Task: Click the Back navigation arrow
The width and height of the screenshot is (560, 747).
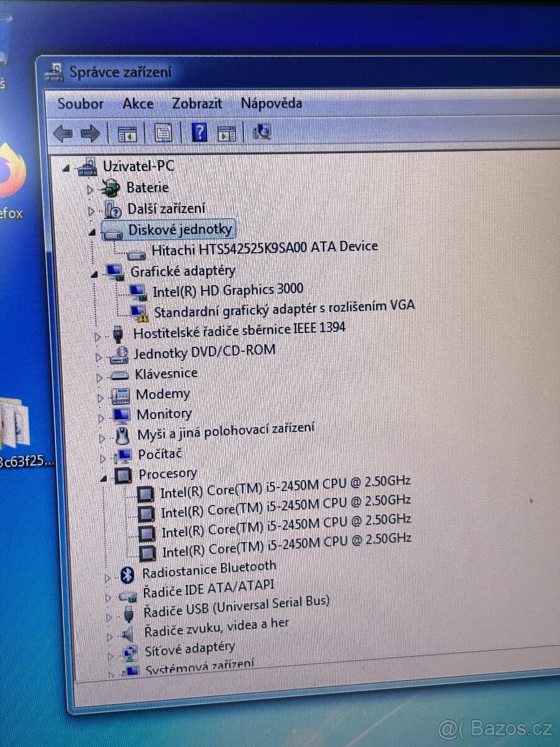Action: pos(62,132)
